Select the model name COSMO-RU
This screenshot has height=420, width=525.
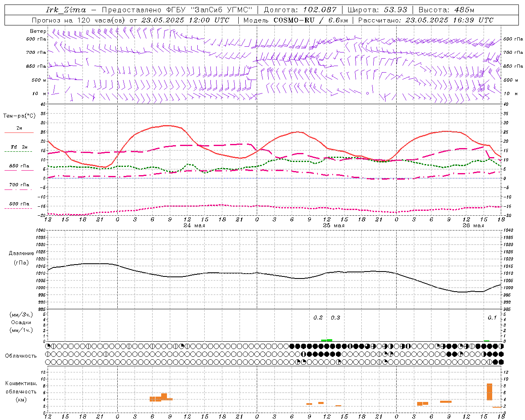coord(294,20)
